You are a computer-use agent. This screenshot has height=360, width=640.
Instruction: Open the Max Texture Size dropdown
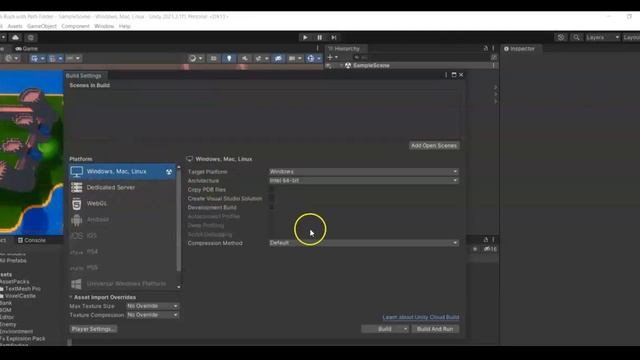(152, 306)
